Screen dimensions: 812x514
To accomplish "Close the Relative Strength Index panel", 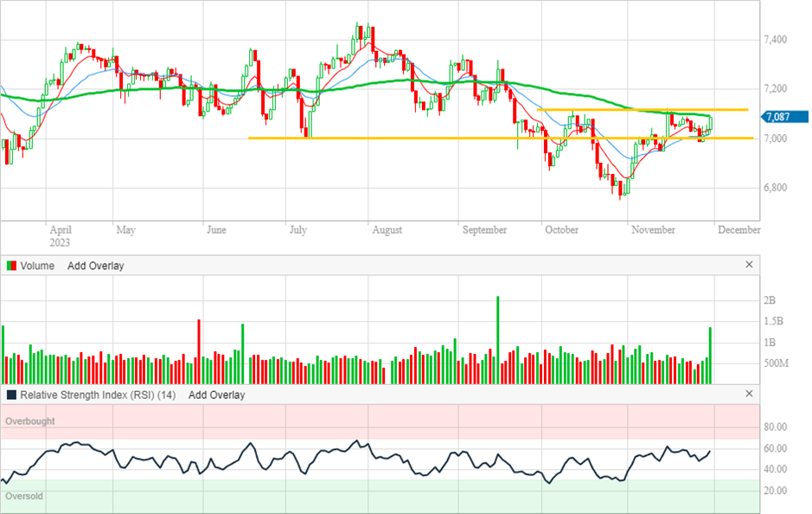I will (x=749, y=394).
